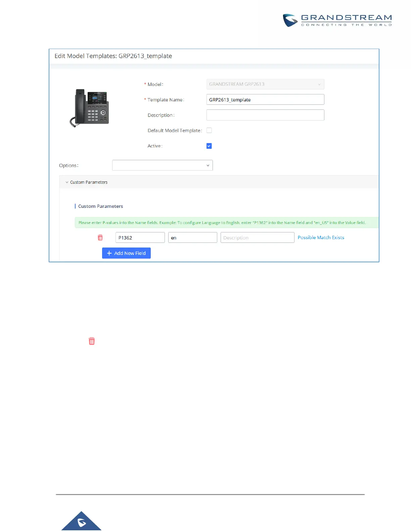The height and width of the screenshot is (532, 411).
Task: Click the Grandstream footer triangle logo
Action: pos(81,521)
